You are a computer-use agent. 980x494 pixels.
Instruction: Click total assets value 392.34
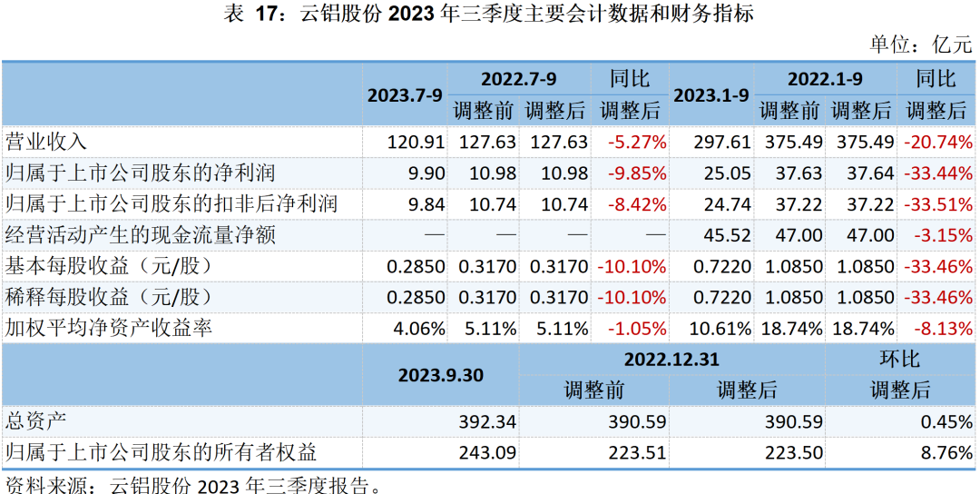tap(487, 420)
